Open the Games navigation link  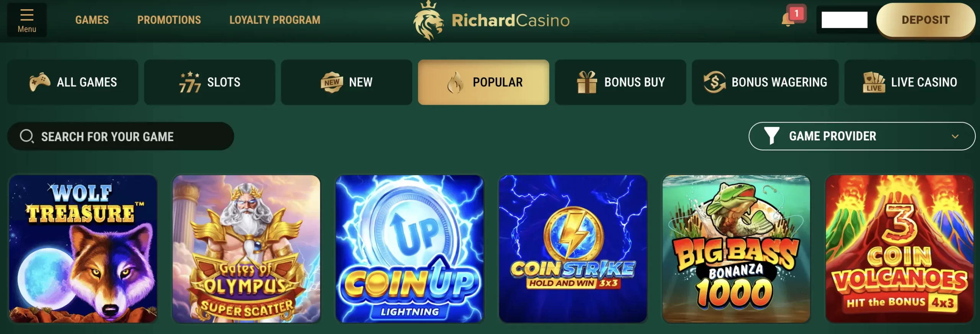pos(92,20)
